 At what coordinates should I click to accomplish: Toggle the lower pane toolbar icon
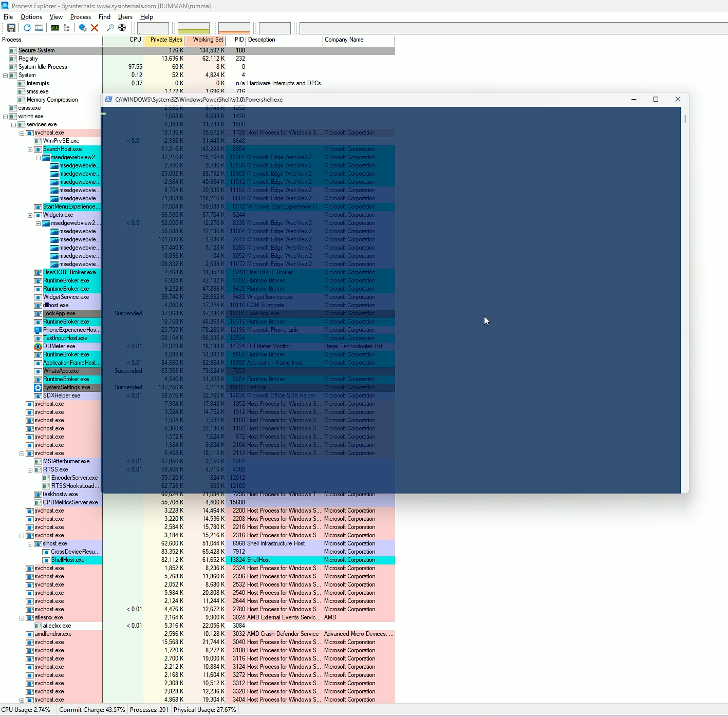(39, 28)
